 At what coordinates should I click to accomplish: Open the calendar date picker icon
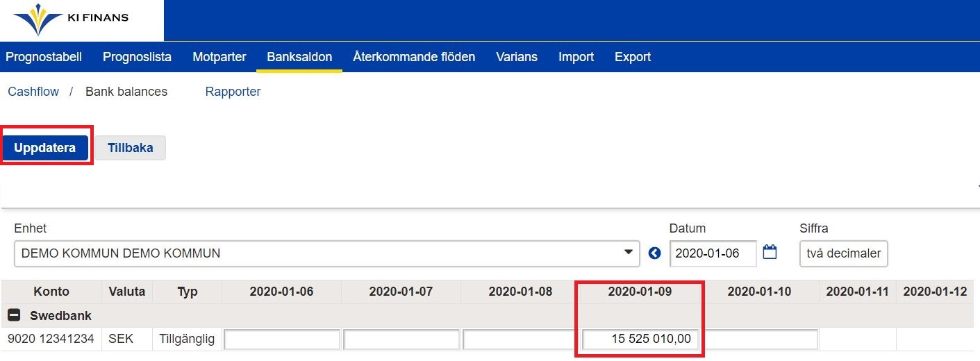tap(769, 253)
